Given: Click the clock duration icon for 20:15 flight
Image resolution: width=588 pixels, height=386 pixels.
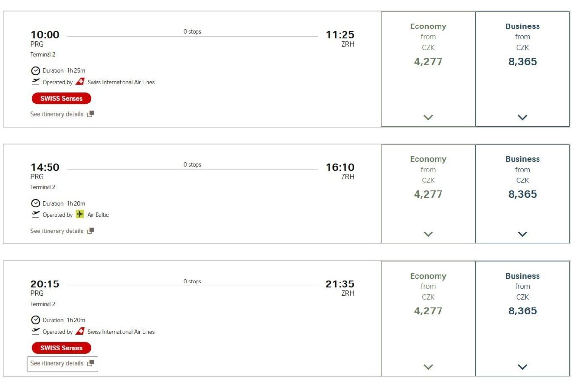Looking at the screenshot, I should (x=35, y=320).
